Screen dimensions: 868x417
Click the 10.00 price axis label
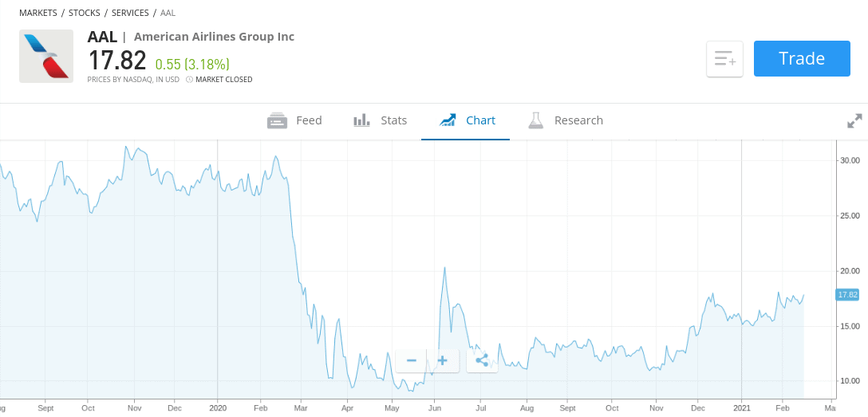[848, 381]
